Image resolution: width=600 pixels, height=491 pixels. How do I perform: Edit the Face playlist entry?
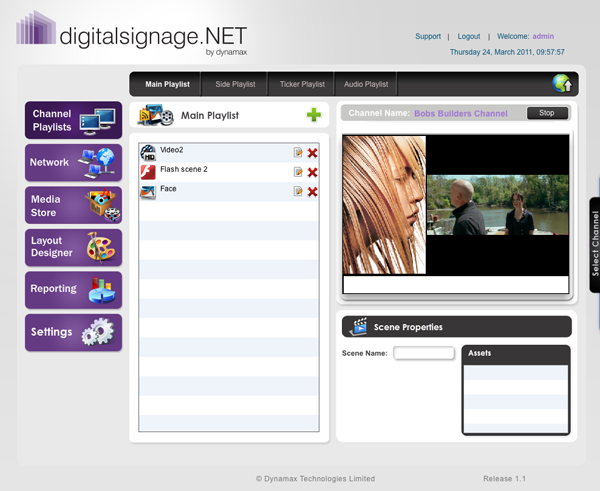click(298, 191)
